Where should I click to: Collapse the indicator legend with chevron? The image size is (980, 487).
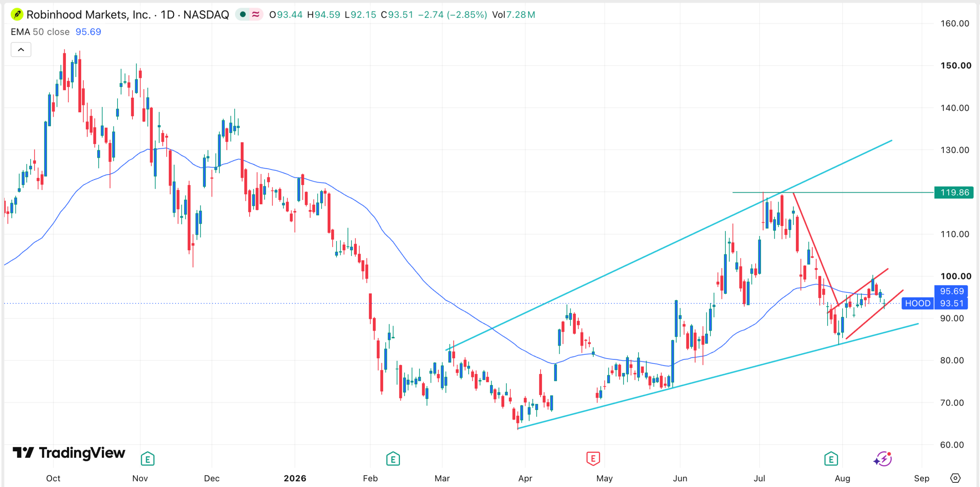21,50
